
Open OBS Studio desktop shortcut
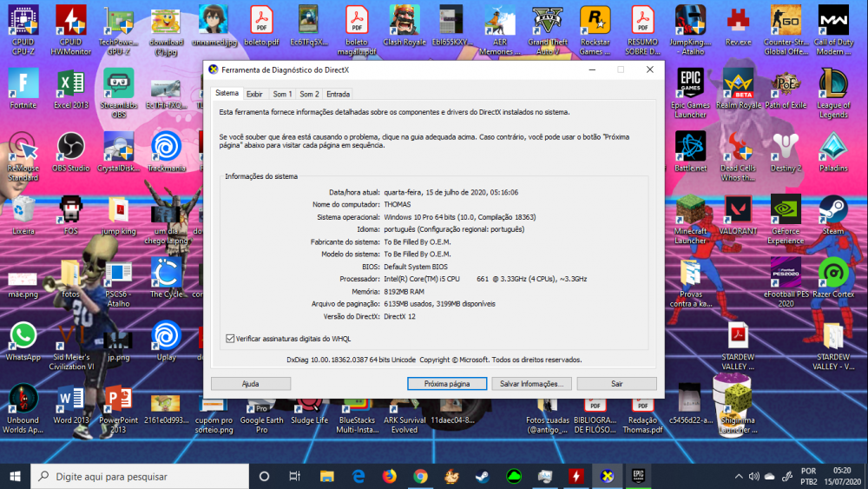71,152
